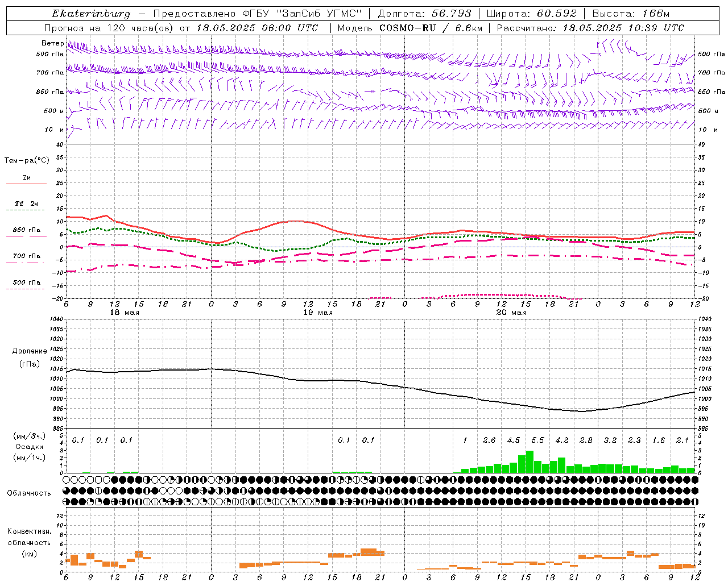Viewport: 728px width, 582px height.
Task: Click the 2.1 precipitation total value
Action: [x=682, y=440]
